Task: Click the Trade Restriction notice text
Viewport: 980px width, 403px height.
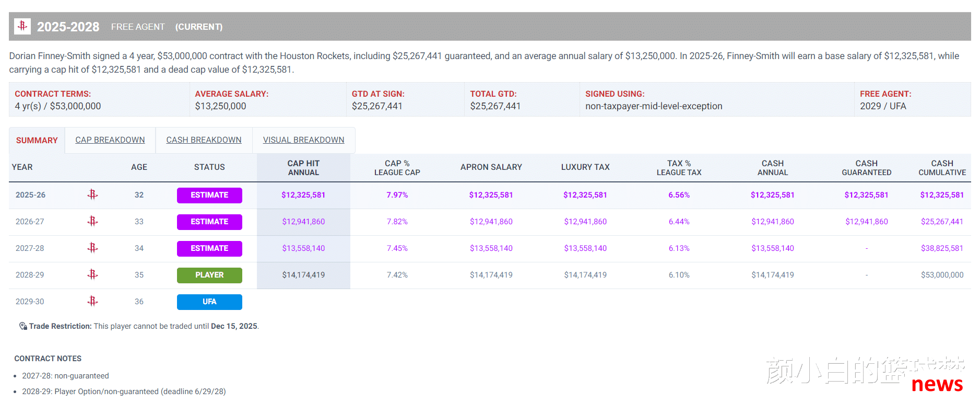Action: coord(144,326)
